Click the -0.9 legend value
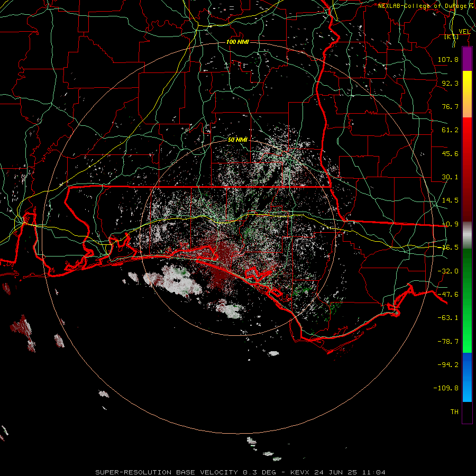The image size is (476, 476). (x=450, y=224)
